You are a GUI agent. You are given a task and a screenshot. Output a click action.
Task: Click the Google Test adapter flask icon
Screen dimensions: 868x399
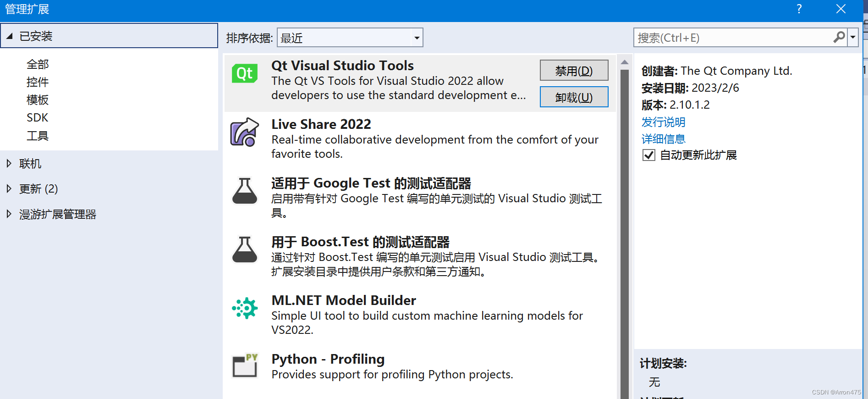pos(245,191)
